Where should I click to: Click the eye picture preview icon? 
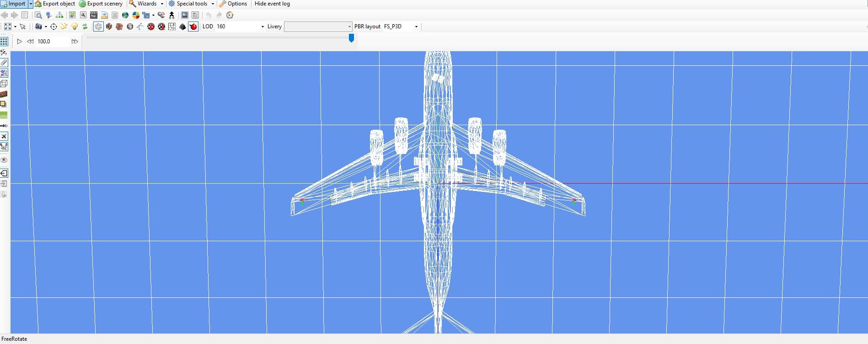tap(104, 15)
